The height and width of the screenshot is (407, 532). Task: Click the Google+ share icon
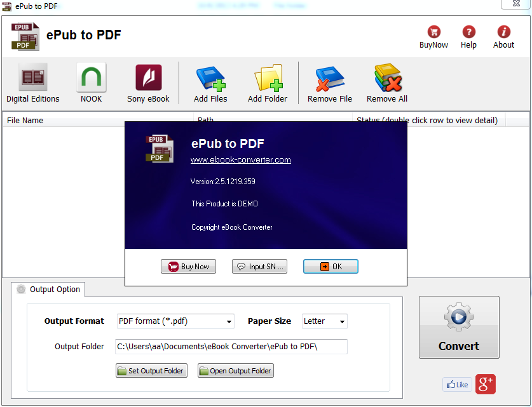(x=485, y=384)
